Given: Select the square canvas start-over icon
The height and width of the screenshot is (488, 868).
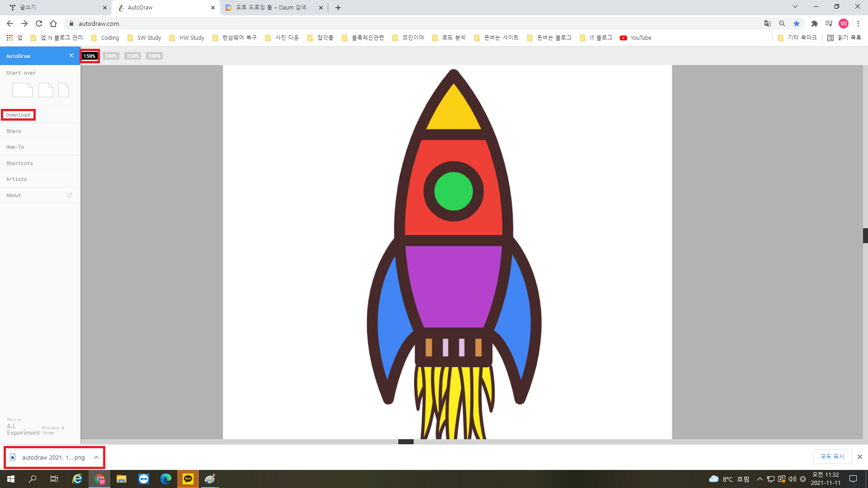Looking at the screenshot, I should point(46,90).
